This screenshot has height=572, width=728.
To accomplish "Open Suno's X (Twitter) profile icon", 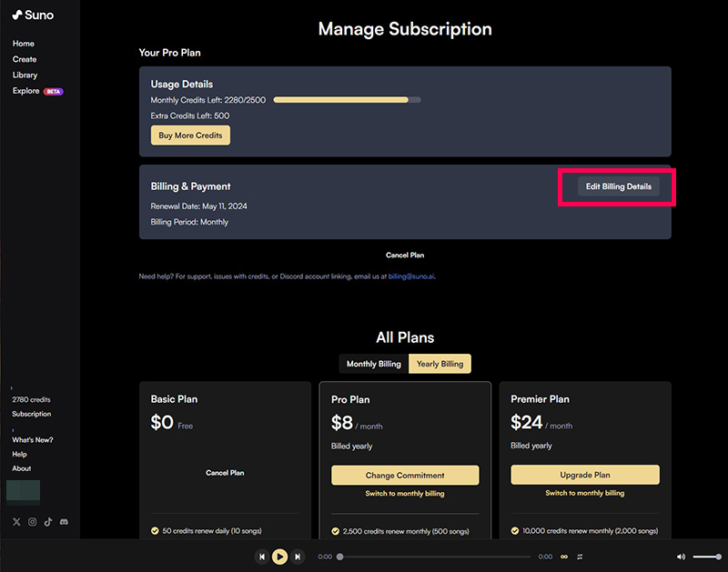I will 16,522.
